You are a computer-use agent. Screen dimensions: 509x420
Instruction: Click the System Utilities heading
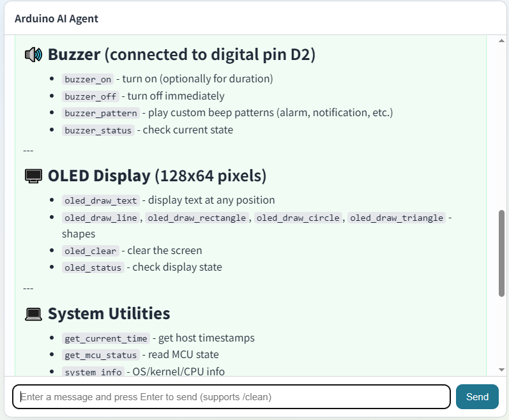[x=109, y=313]
